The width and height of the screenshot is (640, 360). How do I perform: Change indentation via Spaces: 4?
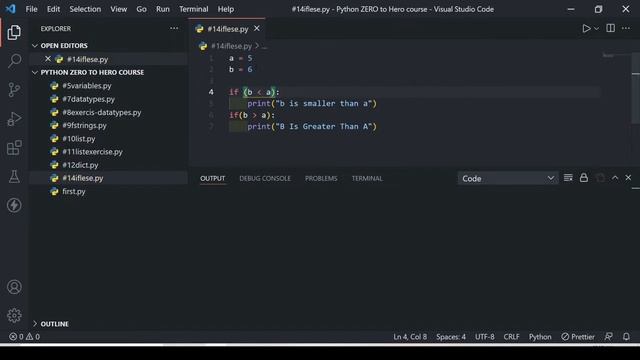click(451, 337)
